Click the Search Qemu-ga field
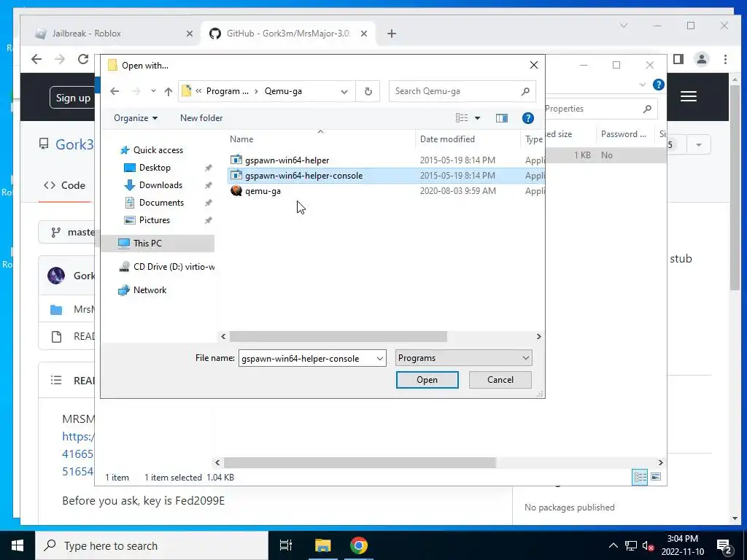 point(462,91)
